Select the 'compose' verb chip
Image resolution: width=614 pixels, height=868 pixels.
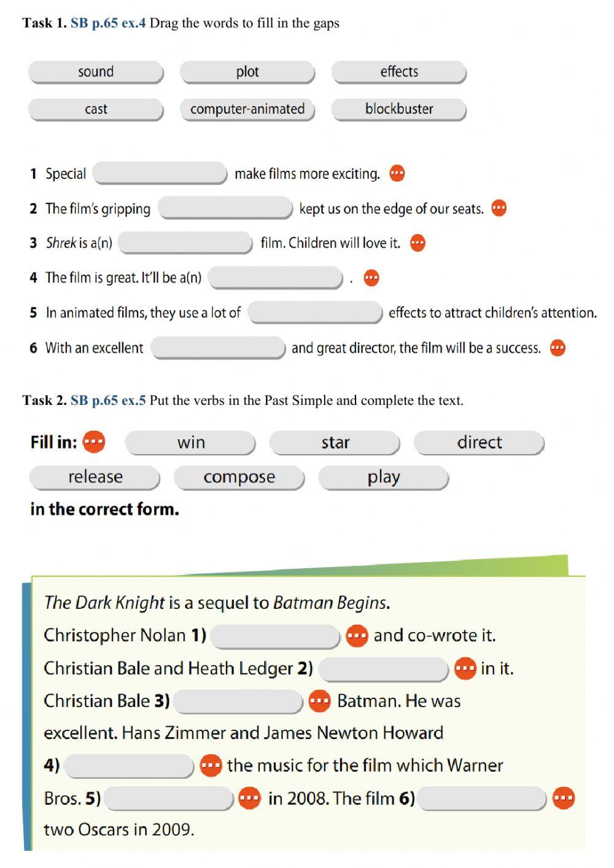pos(239,477)
